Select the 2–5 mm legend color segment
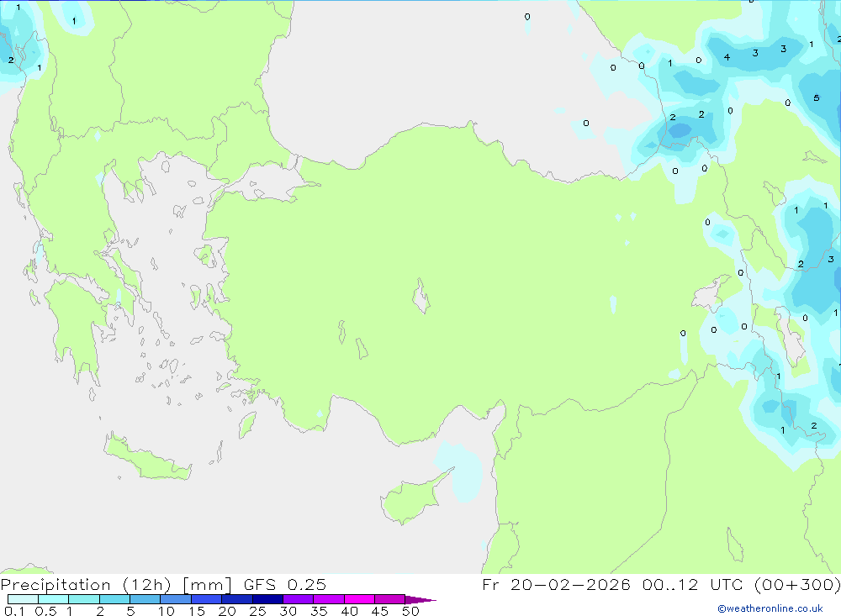This screenshot has width=841, height=616. click(x=114, y=599)
